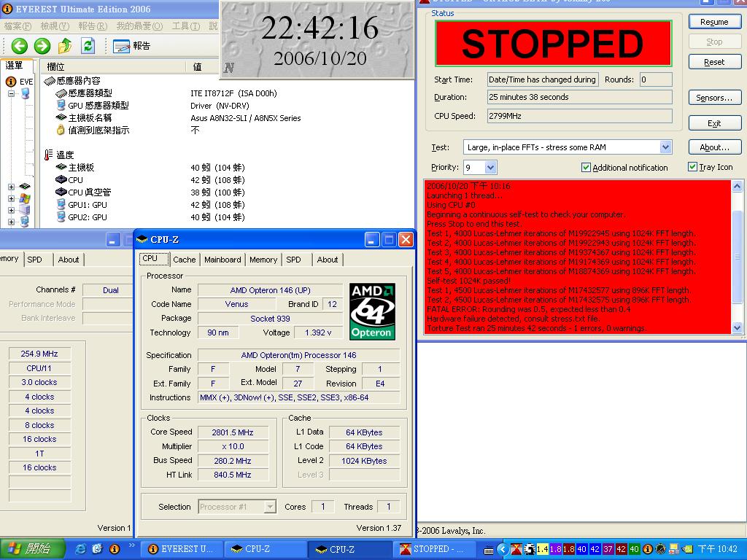Switch to the Cache tab in CPU-Z
This screenshot has width=747, height=560.
[185, 260]
